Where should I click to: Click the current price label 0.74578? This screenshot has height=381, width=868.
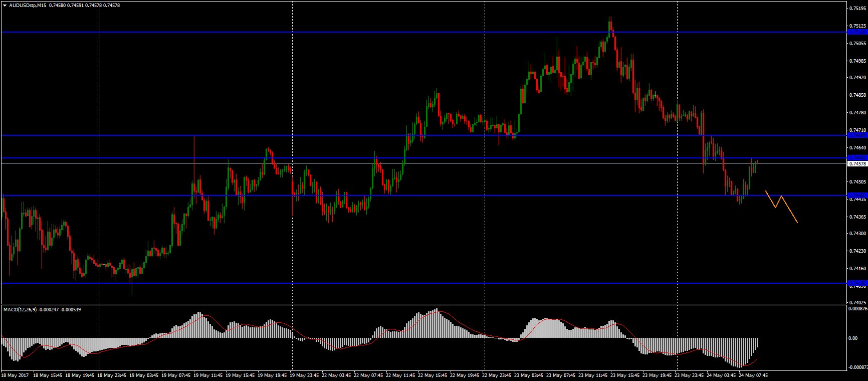[857, 163]
